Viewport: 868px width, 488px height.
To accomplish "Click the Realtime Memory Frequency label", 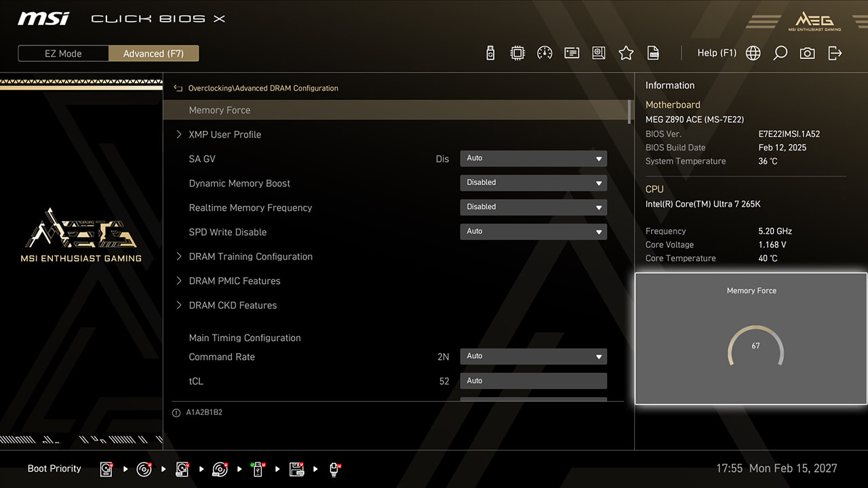I will 250,207.
